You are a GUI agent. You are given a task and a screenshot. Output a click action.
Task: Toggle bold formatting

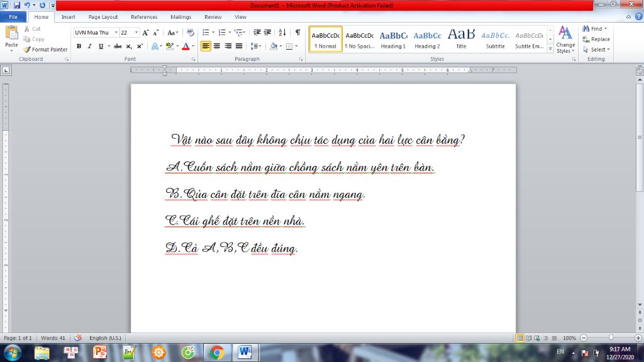[79, 47]
